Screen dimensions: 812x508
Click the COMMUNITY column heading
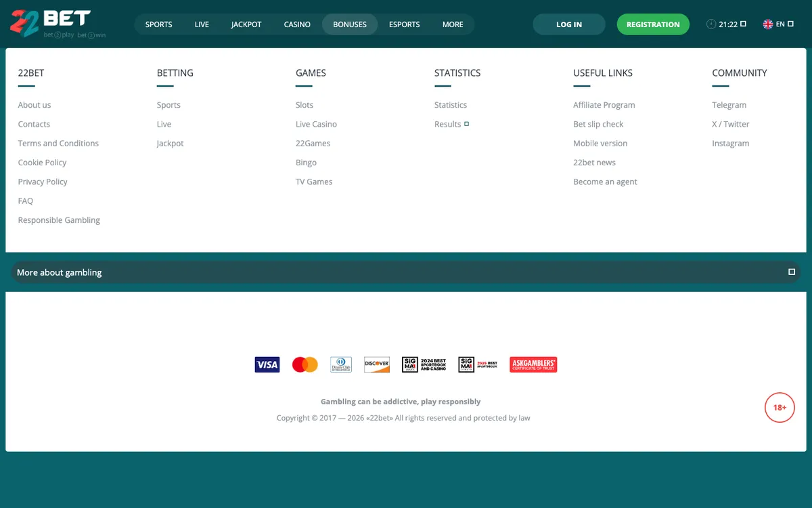(x=740, y=73)
